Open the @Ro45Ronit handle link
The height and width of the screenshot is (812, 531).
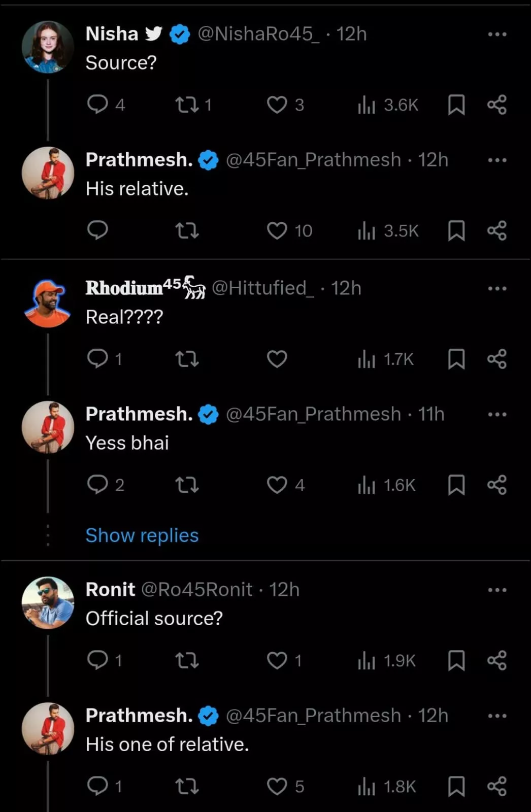tap(196, 590)
